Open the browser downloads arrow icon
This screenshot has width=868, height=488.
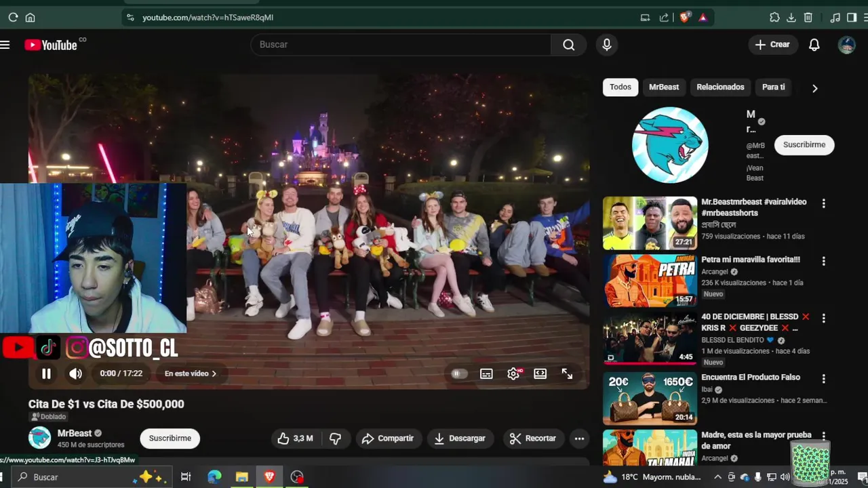pyautogui.click(x=791, y=18)
